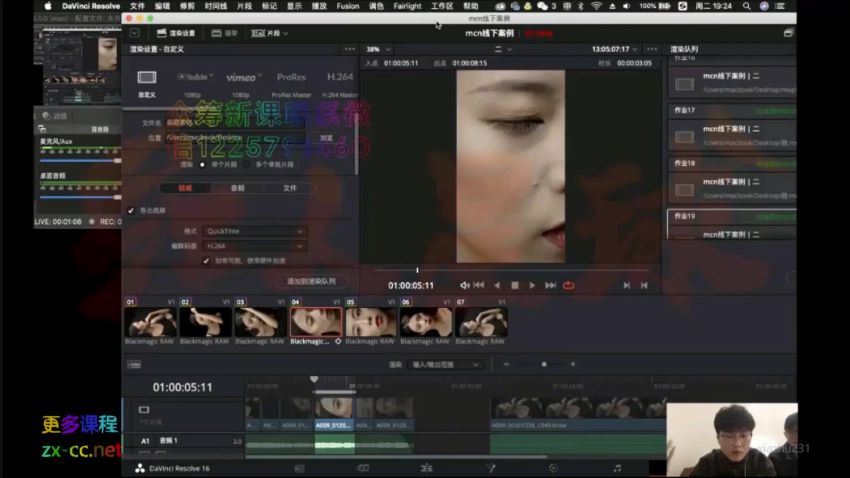This screenshot has height=478, width=850.
Task: Toggle the Export Video checkbox
Action: click(131, 211)
